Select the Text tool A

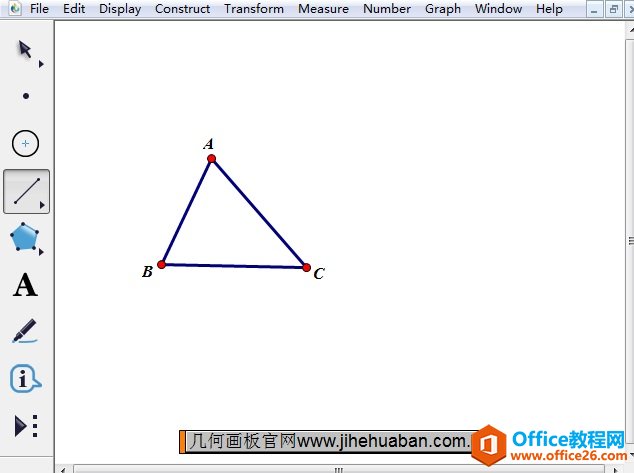click(x=25, y=285)
